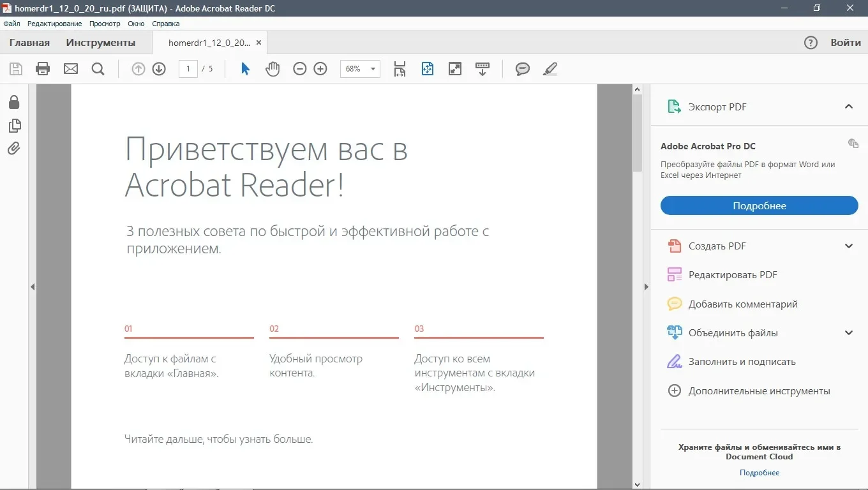
Task: Expand the Создать PDF section
Action: tap(849, 246)
